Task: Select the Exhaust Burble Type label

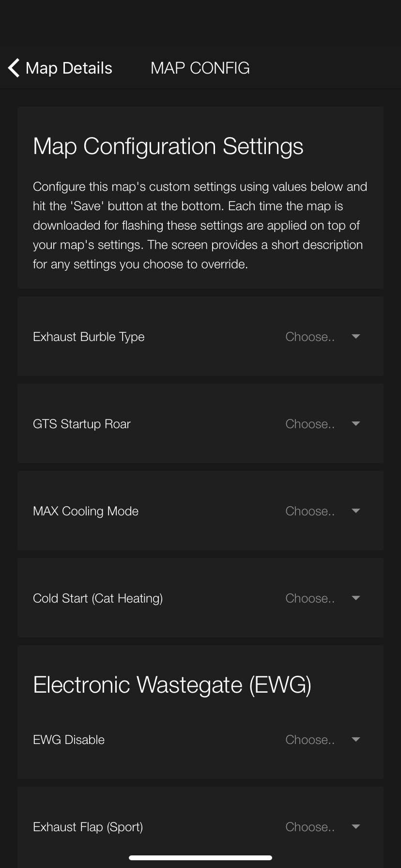Action: tap(89, 337)
